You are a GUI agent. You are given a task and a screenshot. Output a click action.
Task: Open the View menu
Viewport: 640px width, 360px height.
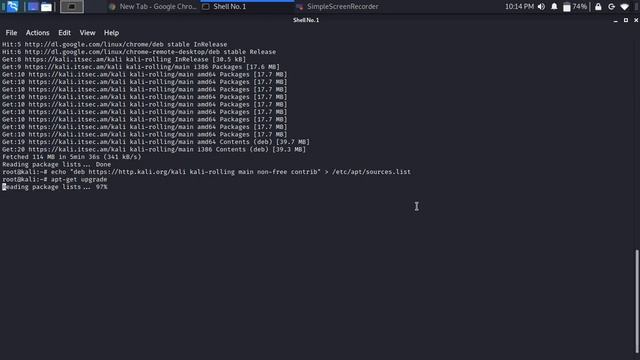(x=87, y=33)
